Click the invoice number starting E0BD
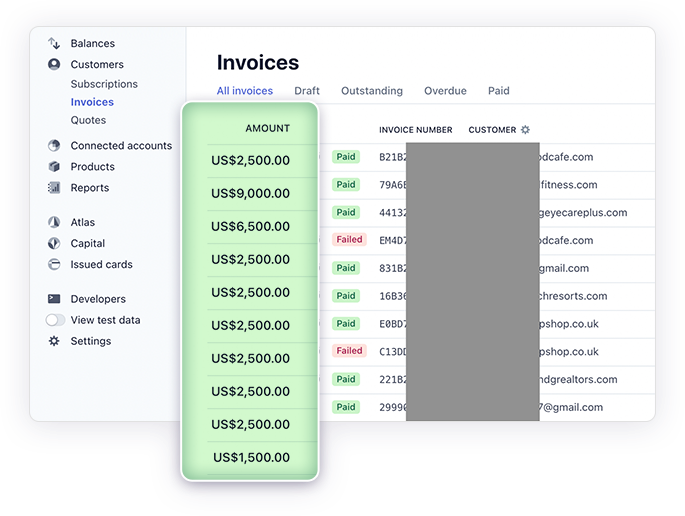The width and height of the screenshot is (685, 516). pyautogui.click(x=393, y=324)
